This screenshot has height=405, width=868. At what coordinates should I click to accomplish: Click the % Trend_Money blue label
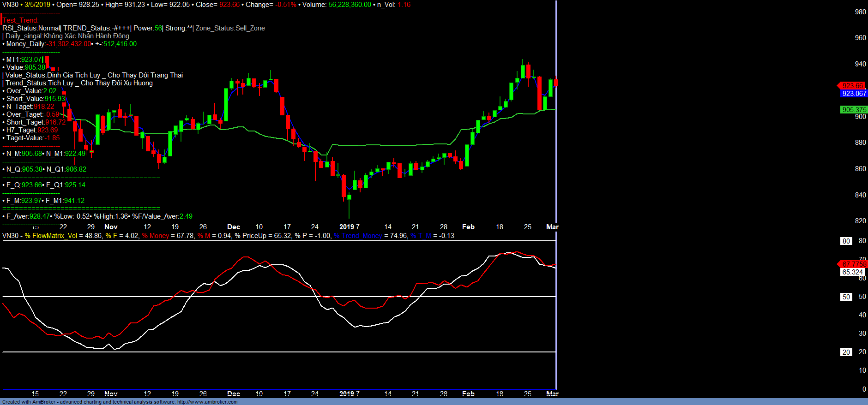pyautogui.click(x=358, y=236)
